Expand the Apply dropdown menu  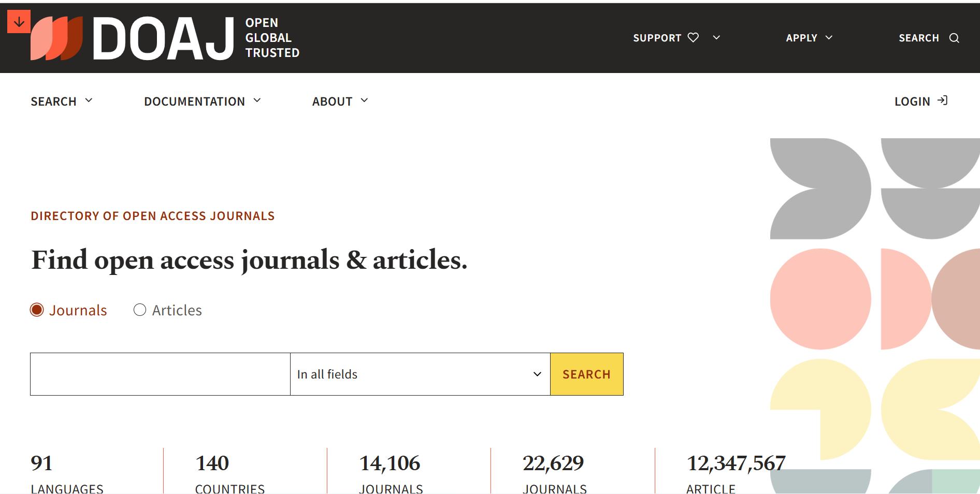tap(809, 38)
